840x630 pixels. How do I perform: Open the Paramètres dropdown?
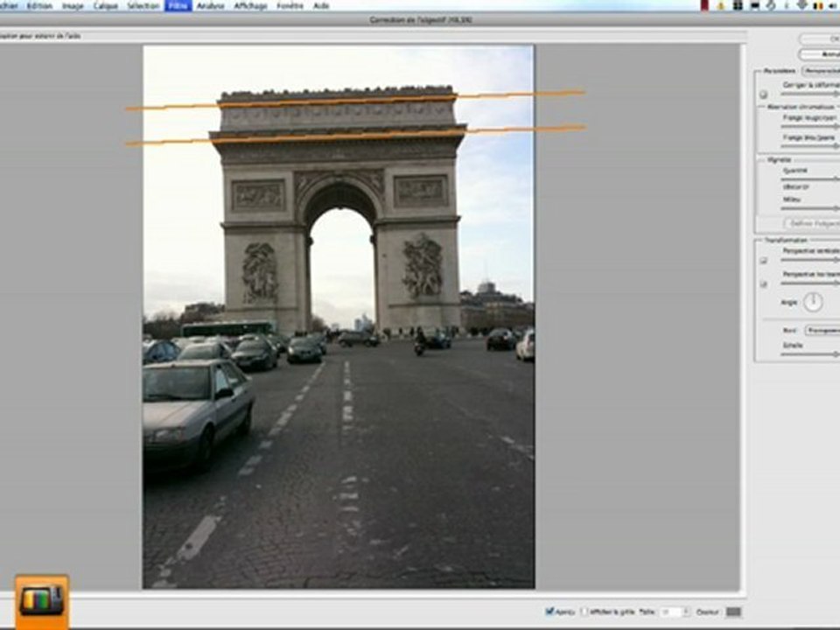coord(821,71)
